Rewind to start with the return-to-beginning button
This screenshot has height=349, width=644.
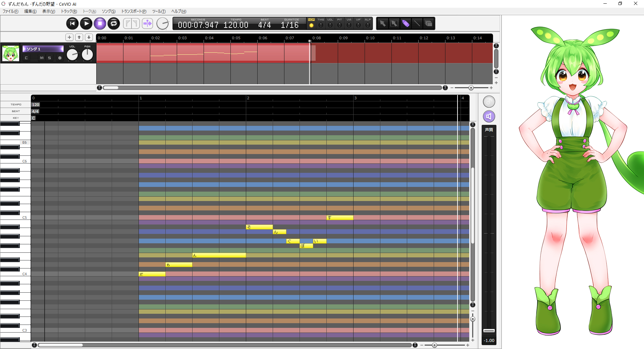(x=72, y=23)
